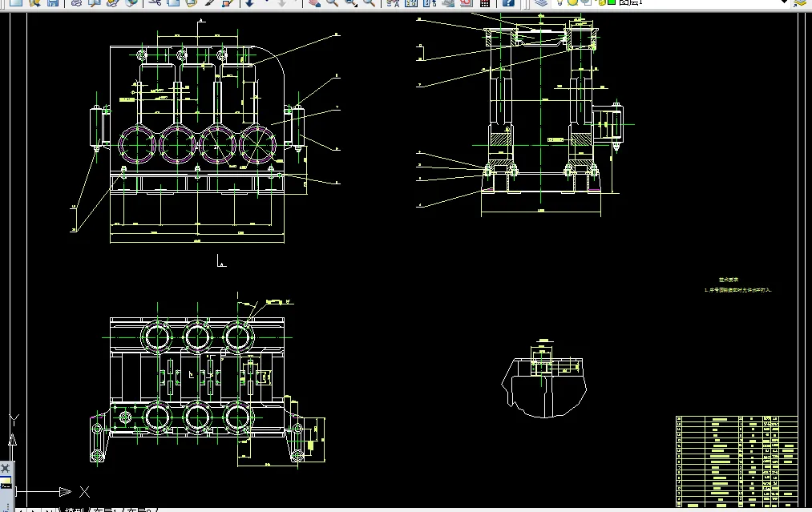The width and height of the screenshot is (812, 512).
Task: Activate the Pan realtime hand tool
Action: coord(314,2)
